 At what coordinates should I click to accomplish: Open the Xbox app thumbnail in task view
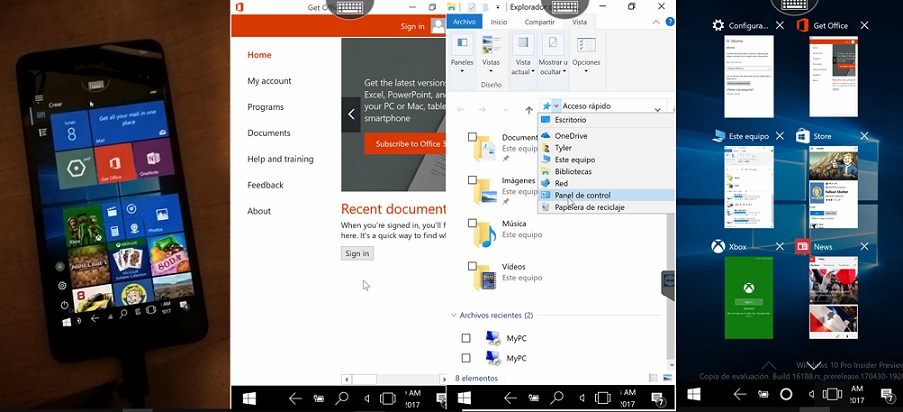pyautogui.click(x=748, y=298)
